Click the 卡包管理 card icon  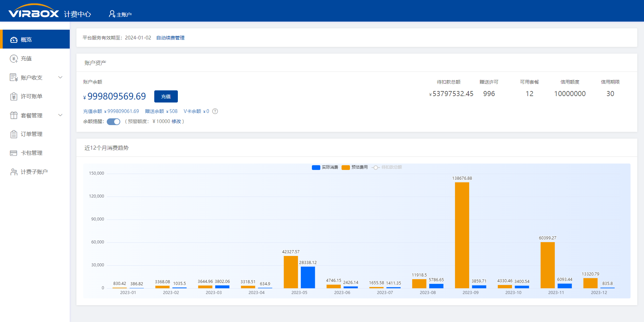(x=14, y=153)
